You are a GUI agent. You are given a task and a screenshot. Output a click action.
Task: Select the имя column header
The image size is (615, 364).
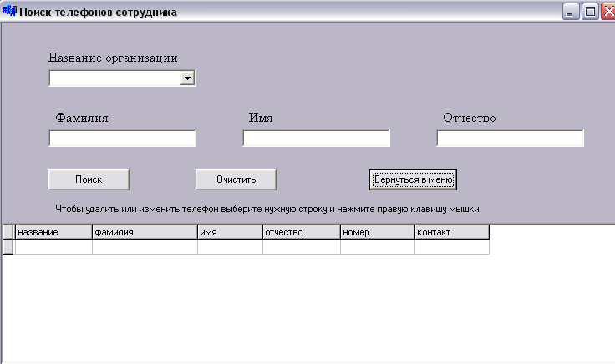click(x=231, y=232)
